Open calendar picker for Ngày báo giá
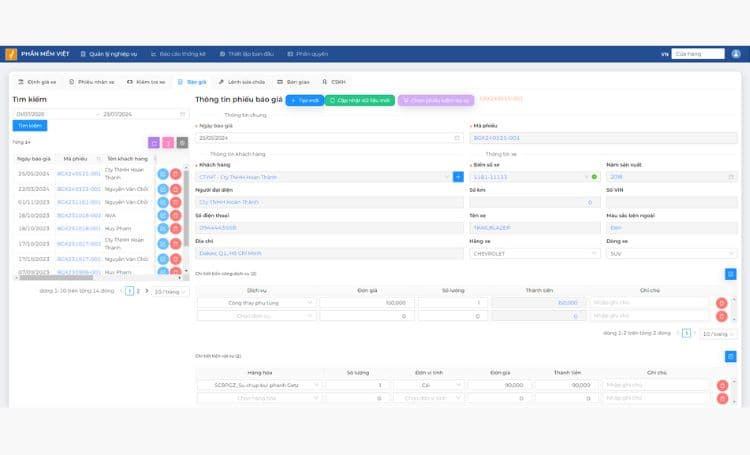Image resolution: width=750 pixels, height=455 pixels. [457, 138]
